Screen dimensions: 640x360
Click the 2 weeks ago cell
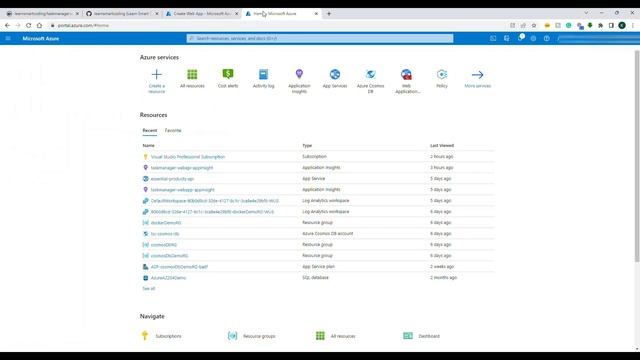[x=442, y=267]
